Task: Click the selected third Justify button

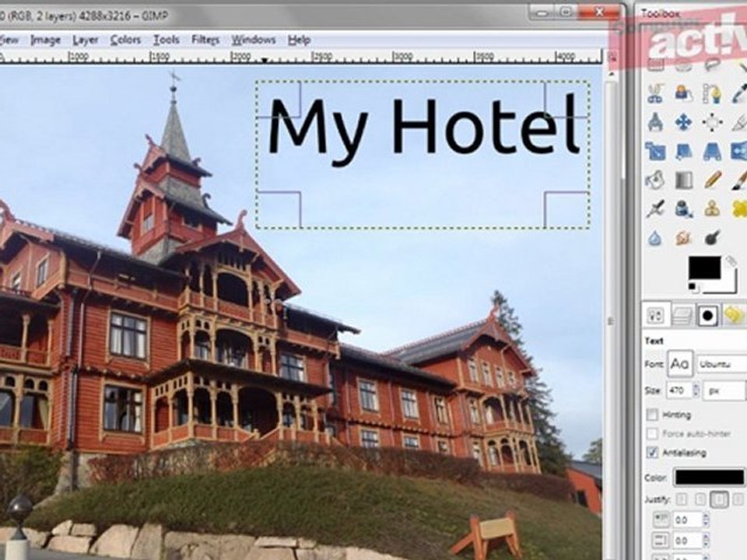Action: pyautogui.click(x=719, y=499)
